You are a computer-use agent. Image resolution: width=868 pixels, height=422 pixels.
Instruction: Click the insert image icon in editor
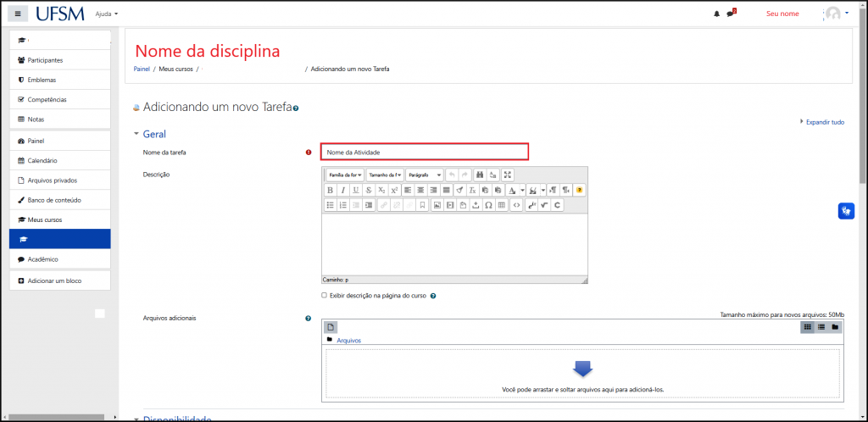437,205
